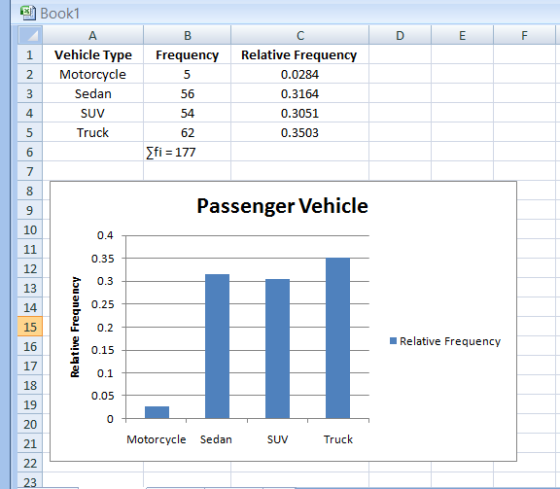Click the '∑fi = 177' total cell
The height and width of the screenshot is (489, 560).
click(x=187, y=152)
